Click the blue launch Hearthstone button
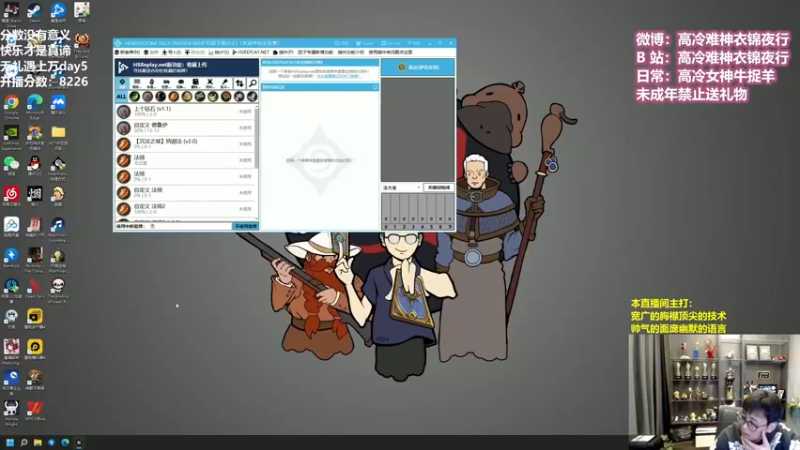The width and height of the screenshot is (800, 450). tap(418, 67)
